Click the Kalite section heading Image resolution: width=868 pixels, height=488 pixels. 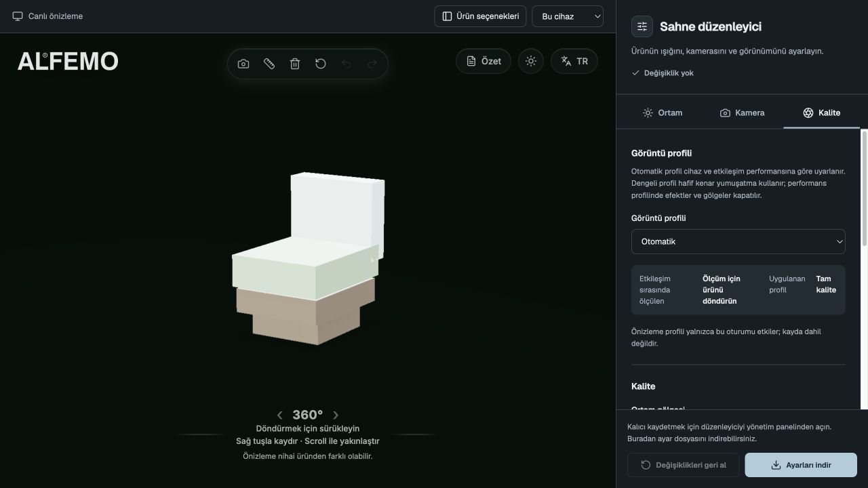(643, 386)
